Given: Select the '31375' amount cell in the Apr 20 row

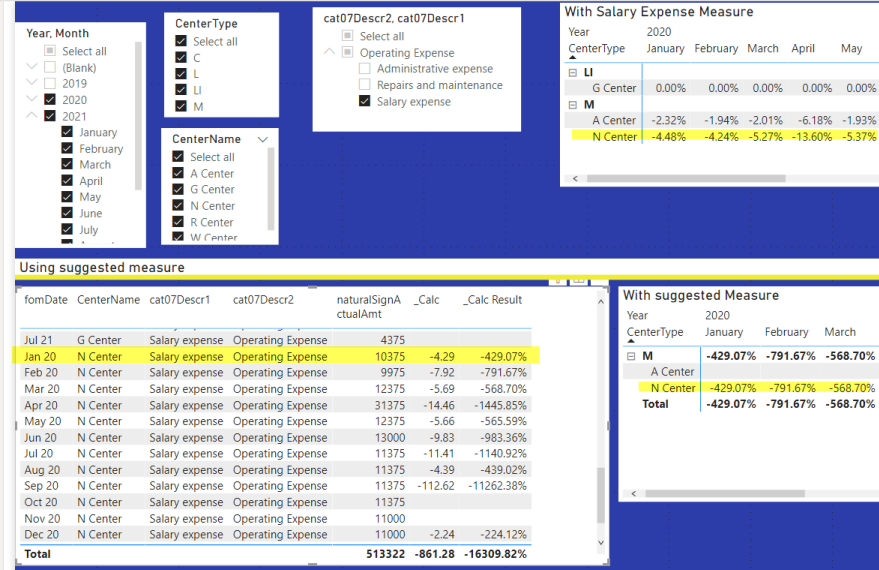Looking at the screenshot, I should point(390,405).
